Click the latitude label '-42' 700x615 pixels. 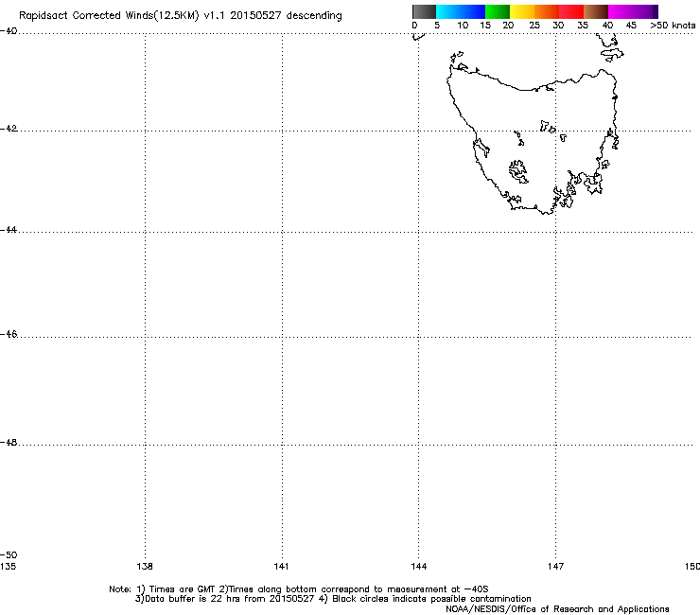(x=9, y=129)
